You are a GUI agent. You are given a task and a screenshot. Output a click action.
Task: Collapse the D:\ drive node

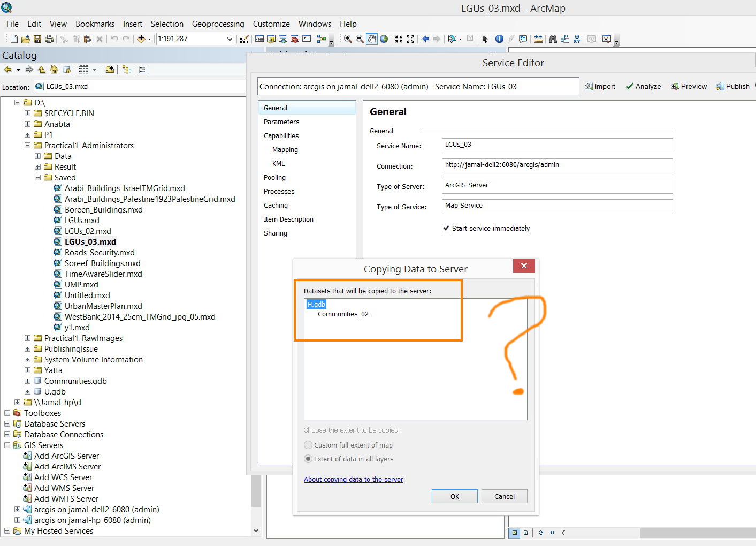tap(18, 102)
